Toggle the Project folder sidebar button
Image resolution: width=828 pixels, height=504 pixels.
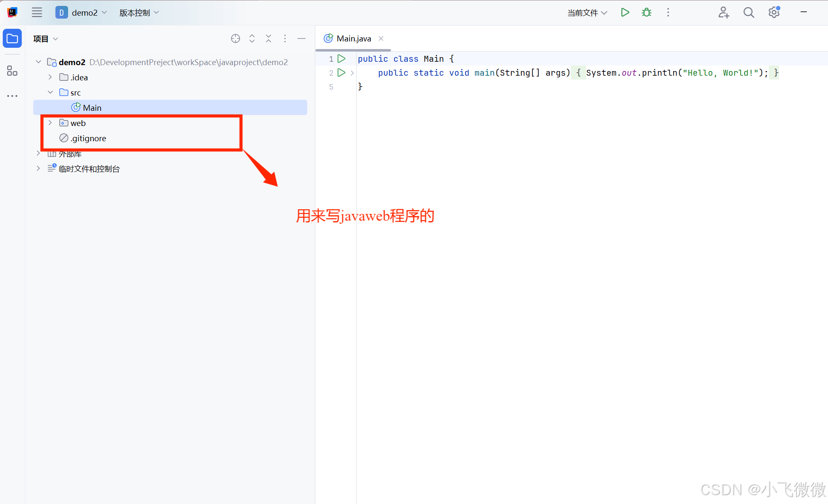12,39
